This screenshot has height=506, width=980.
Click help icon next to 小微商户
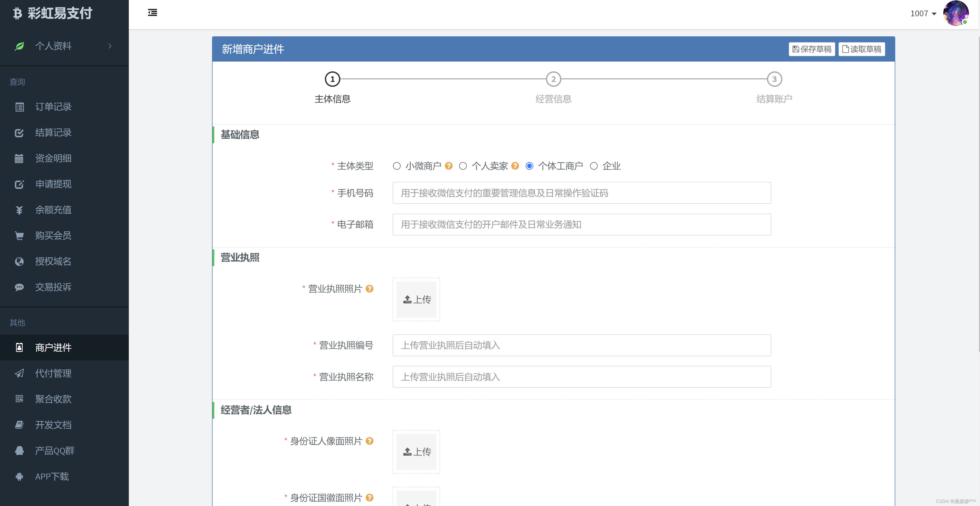(x=449, y=166)
